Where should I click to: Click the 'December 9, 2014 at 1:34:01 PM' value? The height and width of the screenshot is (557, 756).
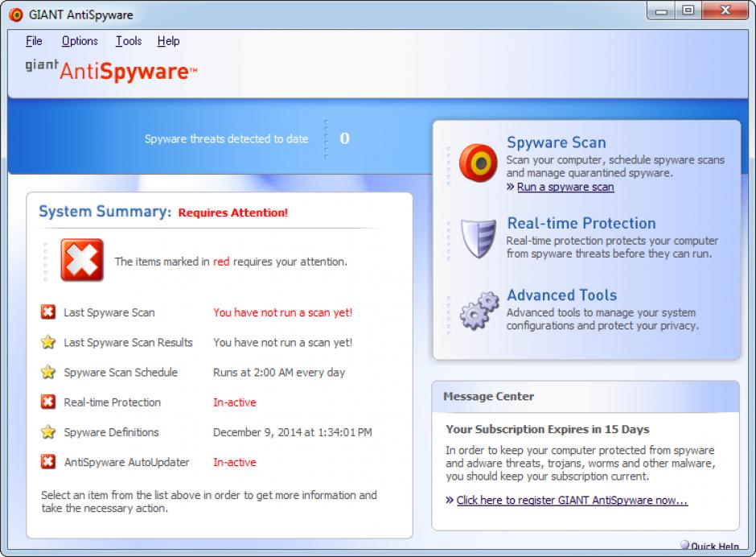pyautogui.click(x=292, y=432)
